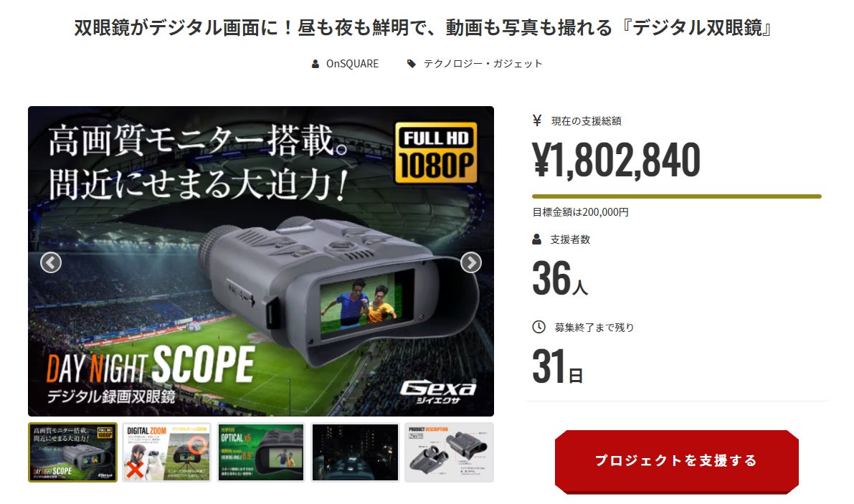Click the Gexa logo in main image
The image size is (854, 504).
click(x=438, y=391)
